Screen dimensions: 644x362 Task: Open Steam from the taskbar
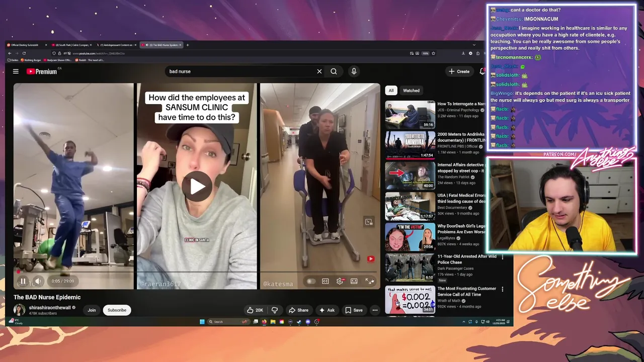(x=299, y=322)
